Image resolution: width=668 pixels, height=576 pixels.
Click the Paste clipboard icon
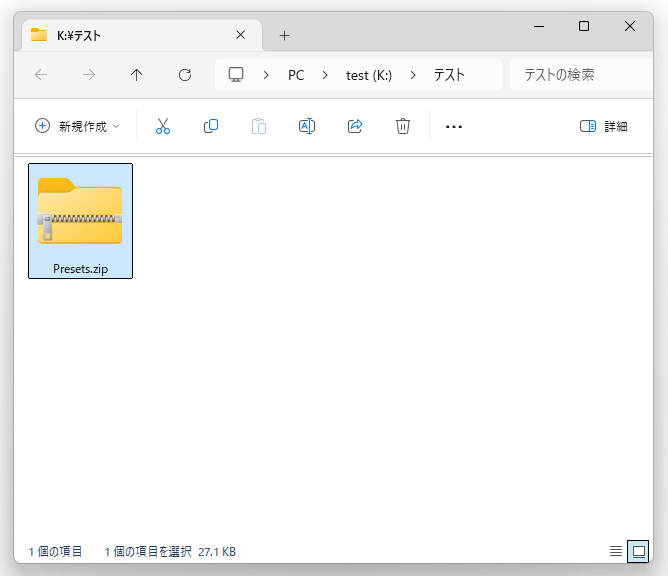tap(259, 126)
